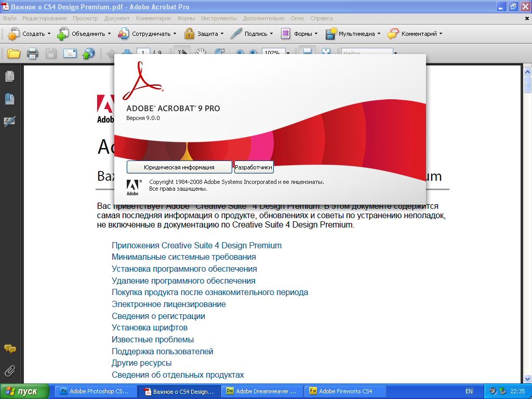Click the document scrollbar up arrow
Viewport: 532px width, 399px height.
[527, 72]
